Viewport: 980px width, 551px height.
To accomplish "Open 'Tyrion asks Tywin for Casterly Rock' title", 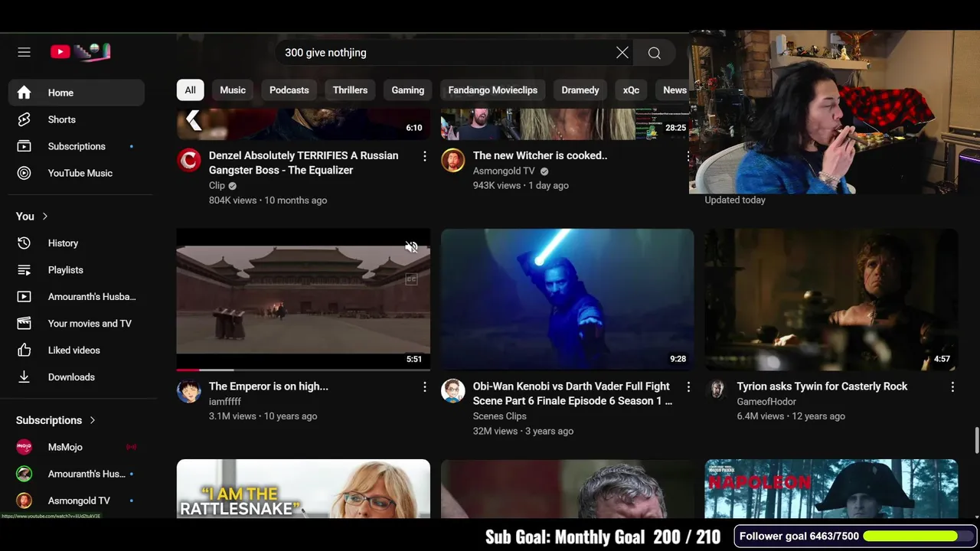I will tap(822, 386).
